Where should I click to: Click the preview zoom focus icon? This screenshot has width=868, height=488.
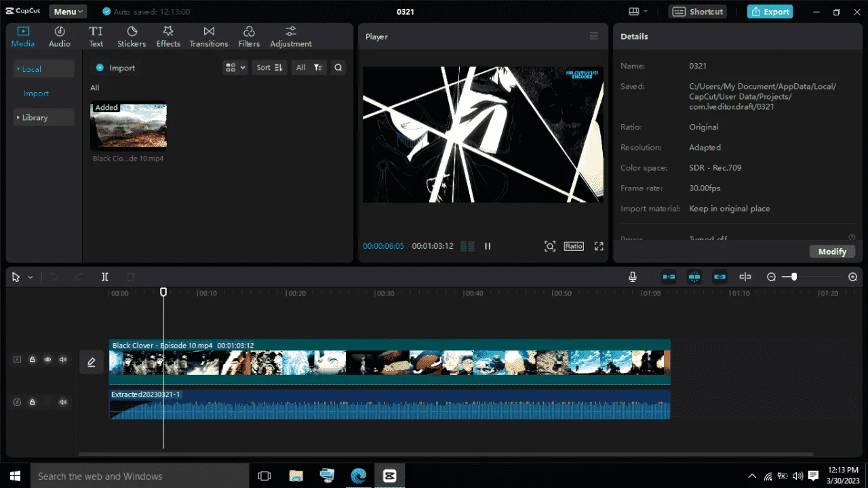click(x=550, y=246)
